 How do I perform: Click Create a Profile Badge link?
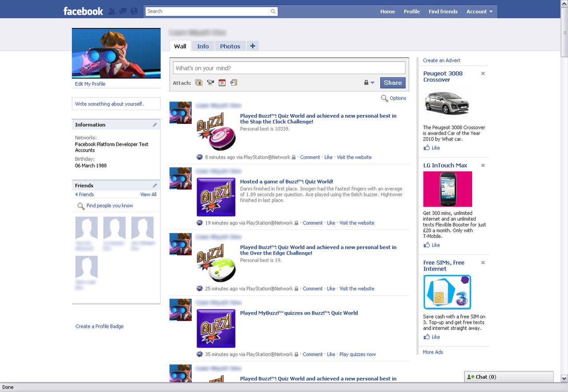point(99,326)
